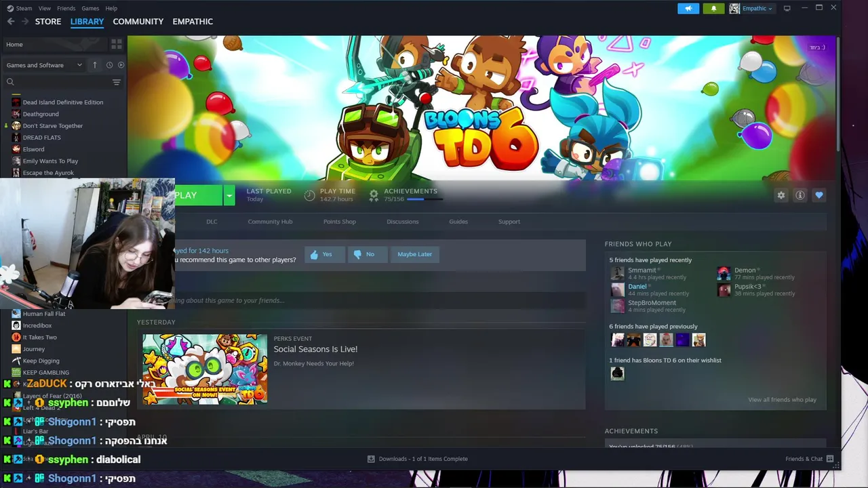Image resolution: width=868 pixels, height=488 pixels.
Task: Click the DREAD FLATS game icon
Action: (x=16, y=138)
